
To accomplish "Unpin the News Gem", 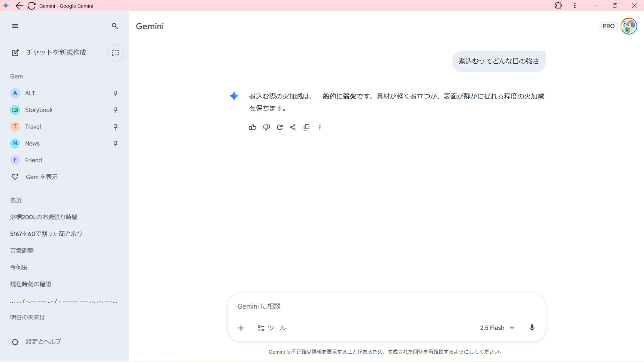I will 116,144.
